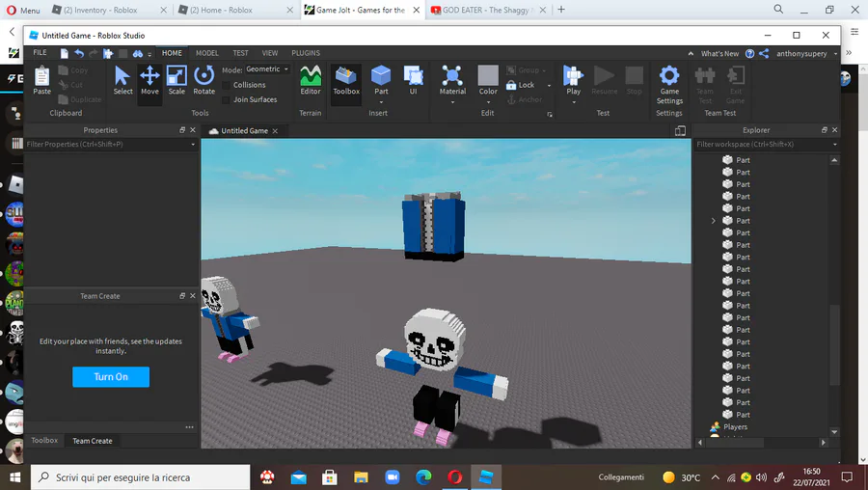Choose the Scale tool
This screenshot has height=490, width=868.
click(176, 80)
